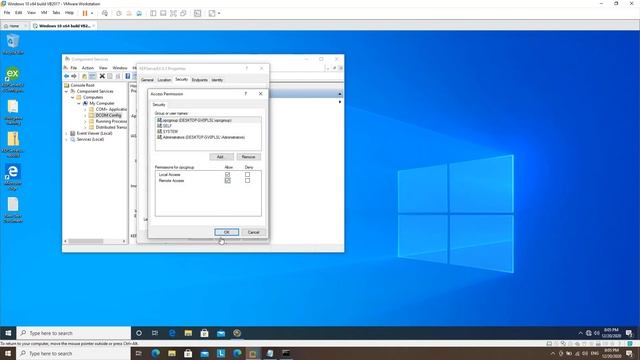Click the Back arrow in the Component Services toolbar
This screenshot has height=360, width=640.
[67, 76]
